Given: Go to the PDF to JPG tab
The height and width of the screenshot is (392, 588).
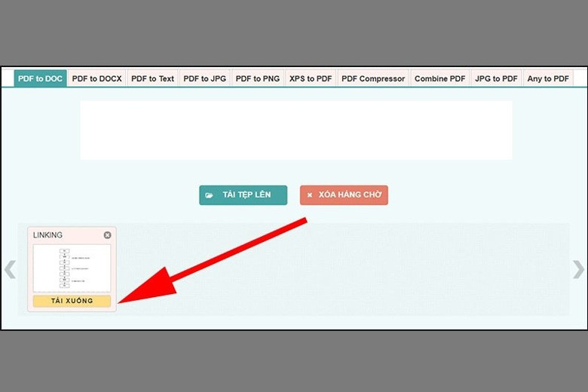Looking at the screenshot, I should 205,78.
